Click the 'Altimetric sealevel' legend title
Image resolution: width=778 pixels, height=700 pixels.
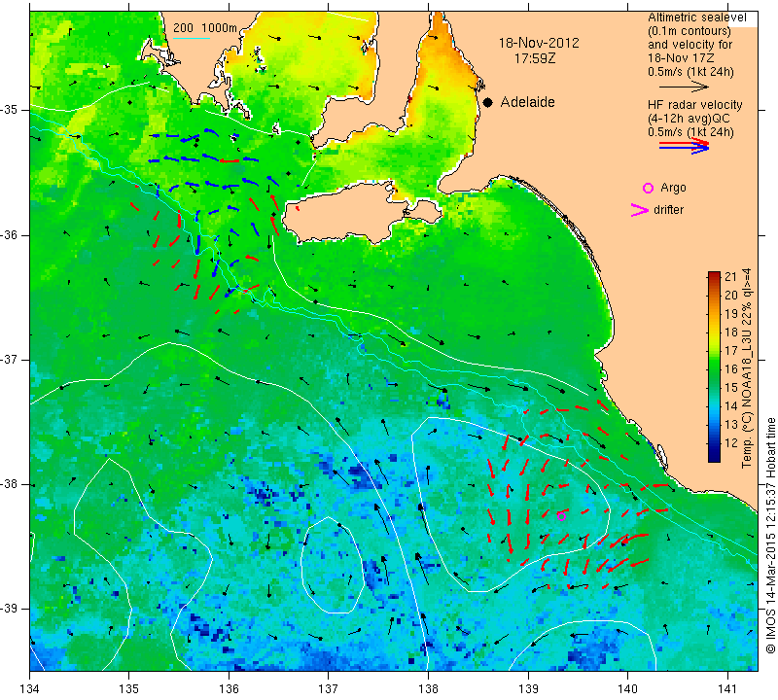(696, 17)
